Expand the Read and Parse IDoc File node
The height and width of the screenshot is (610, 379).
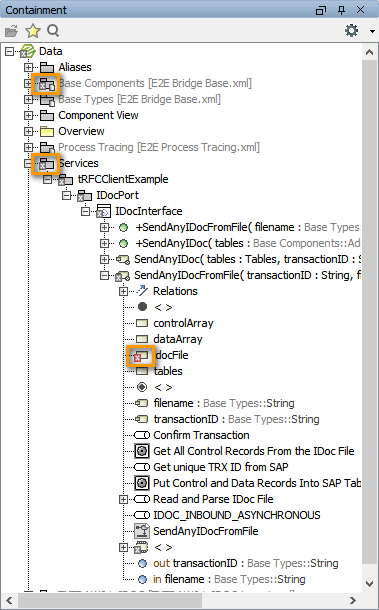coord(123,499)
